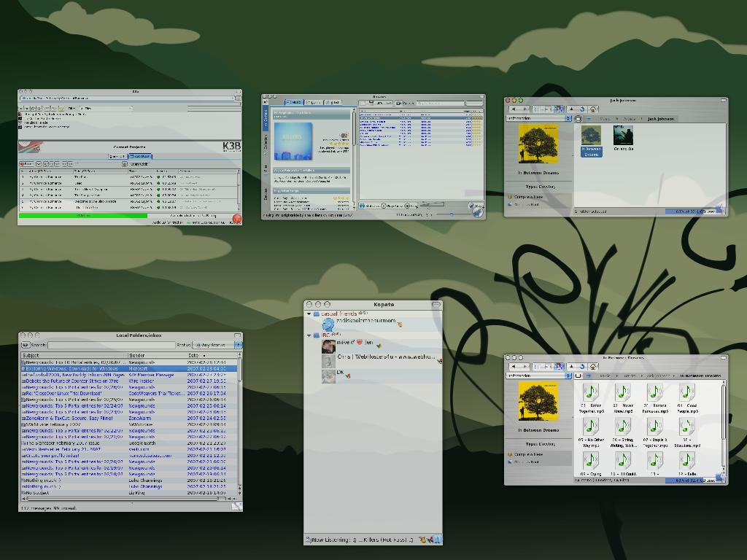This screenshot has width=747, height=560.
Task: Go up a folder in In Between Dreams window
Action: (571, 366)
